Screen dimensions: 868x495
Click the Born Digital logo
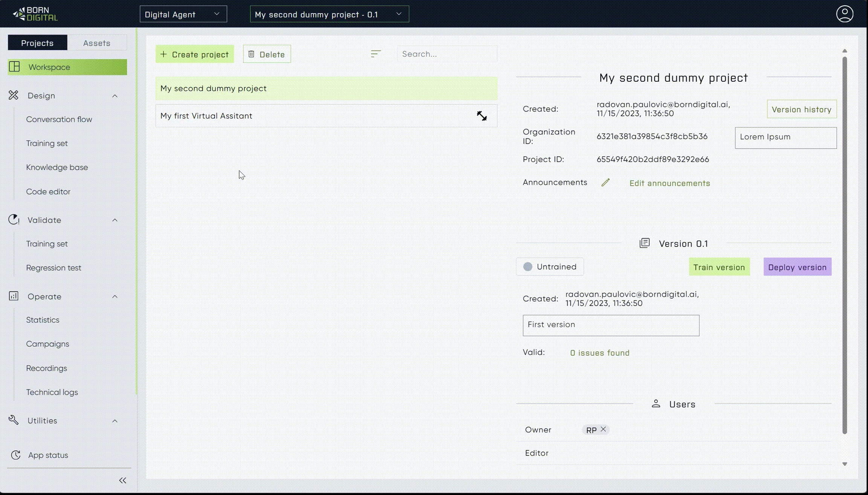[35, 14]
